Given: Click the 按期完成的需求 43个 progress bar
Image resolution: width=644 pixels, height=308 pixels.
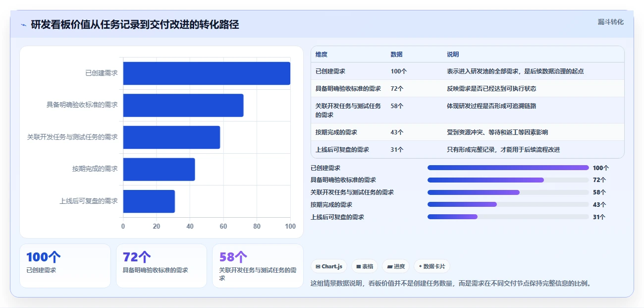Looking at the screenshot, I should [x=508, y=204].
